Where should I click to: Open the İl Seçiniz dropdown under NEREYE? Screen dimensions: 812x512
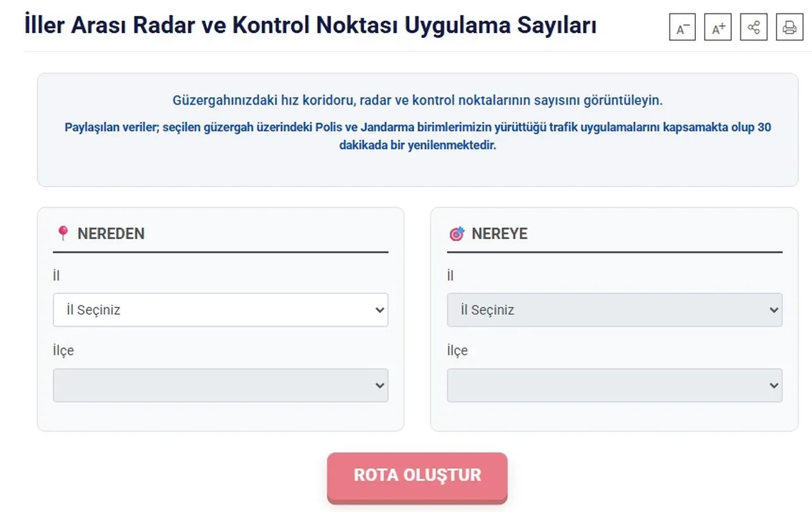point(614,310)
